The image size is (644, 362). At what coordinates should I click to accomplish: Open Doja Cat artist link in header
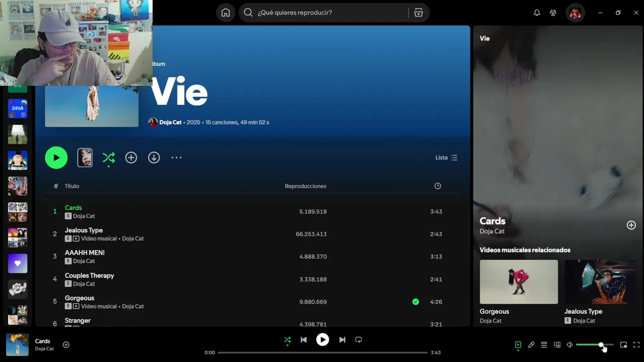point(171,122)
